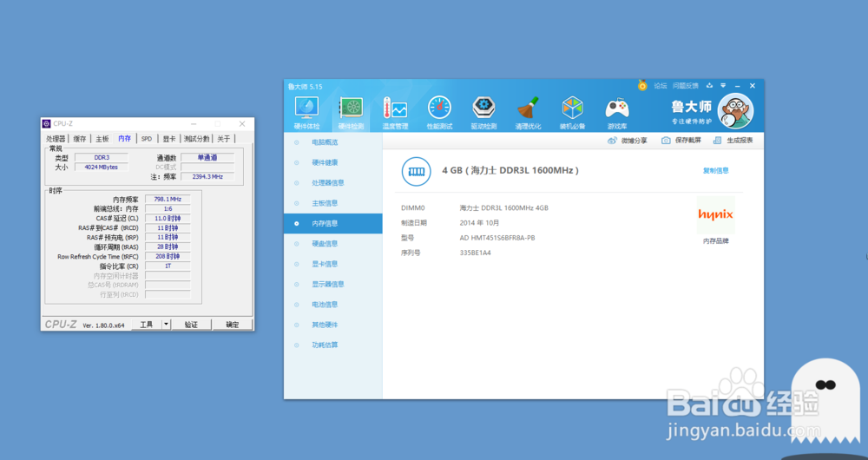Select the 硬件检测 toolbar icon

pos(351,114)
